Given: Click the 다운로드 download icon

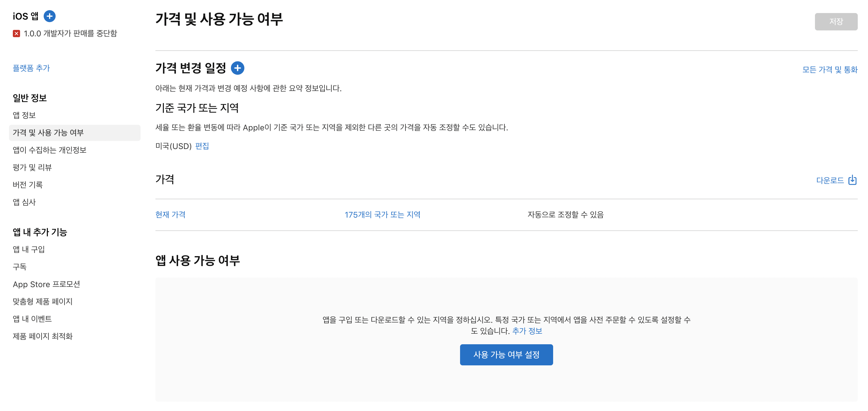Looking at the screenshot, I should (852, 180).
